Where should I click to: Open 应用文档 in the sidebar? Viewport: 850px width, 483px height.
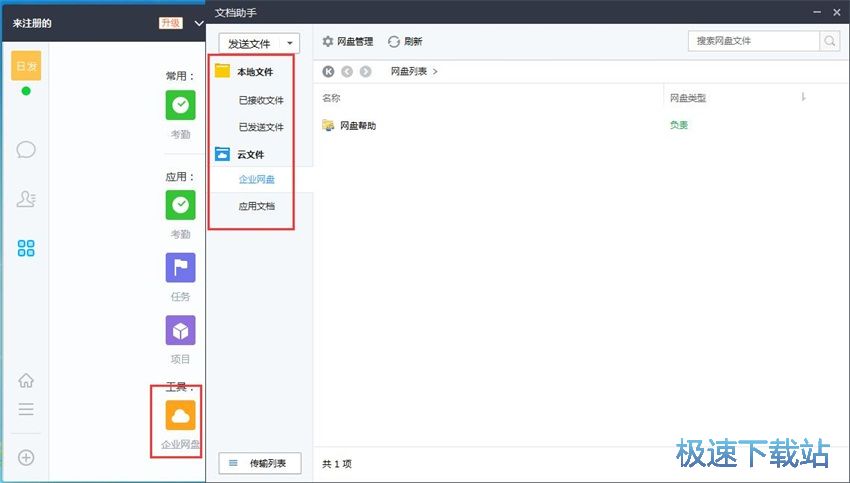pyautogui.click(x=256, y=206)
